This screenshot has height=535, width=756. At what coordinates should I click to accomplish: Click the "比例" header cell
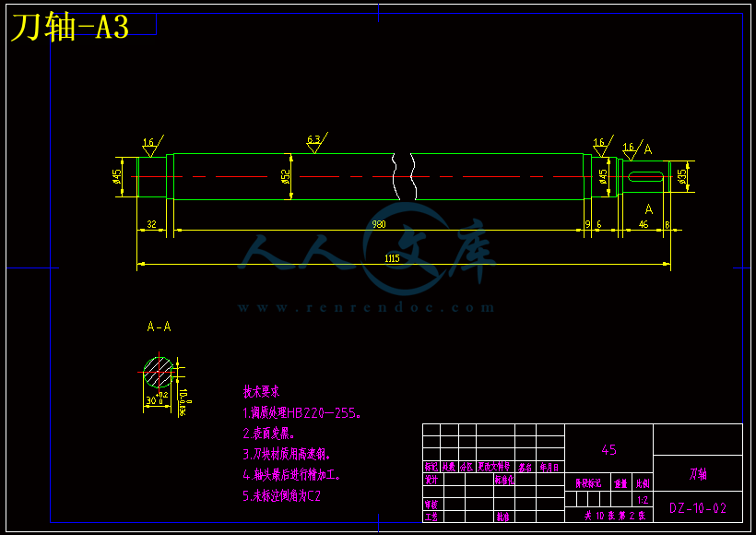(x=643, y=483)
